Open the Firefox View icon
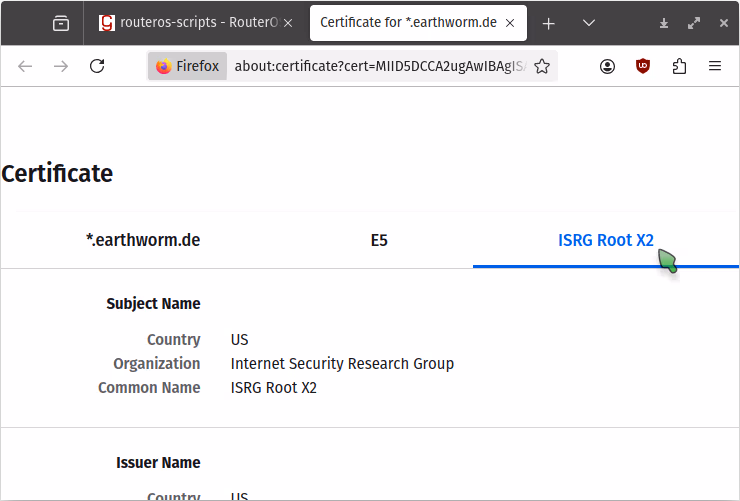The height and width of the screenshot is (501, 740). pos(61,23)
